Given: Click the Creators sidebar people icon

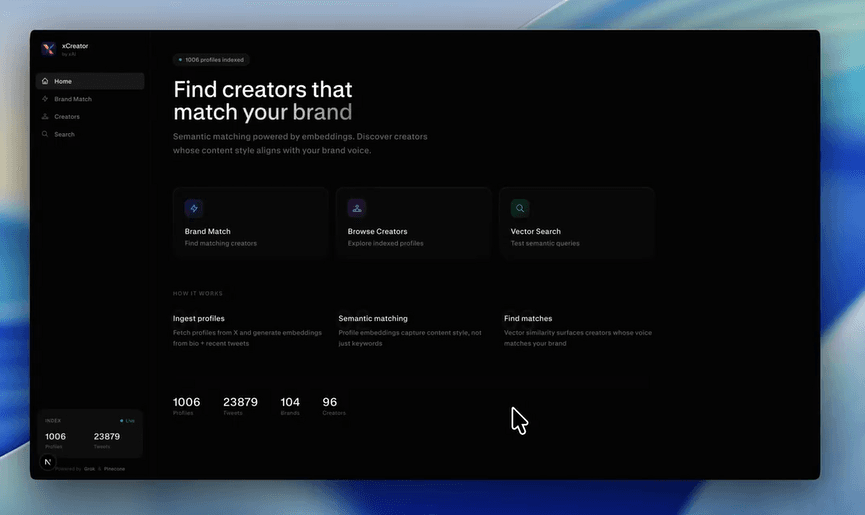Looking at the screenshot, I should pyautogui.click(x=45, y=116).
